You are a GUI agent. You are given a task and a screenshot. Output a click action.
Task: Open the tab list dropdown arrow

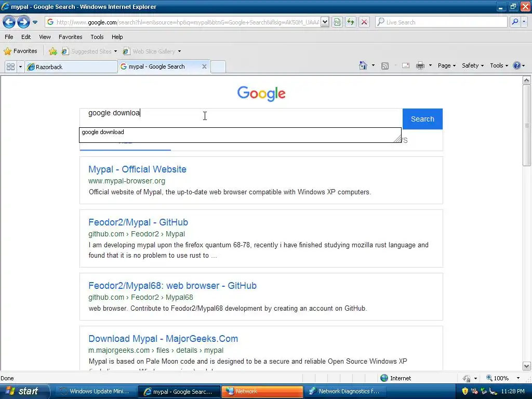coord(20,66)
